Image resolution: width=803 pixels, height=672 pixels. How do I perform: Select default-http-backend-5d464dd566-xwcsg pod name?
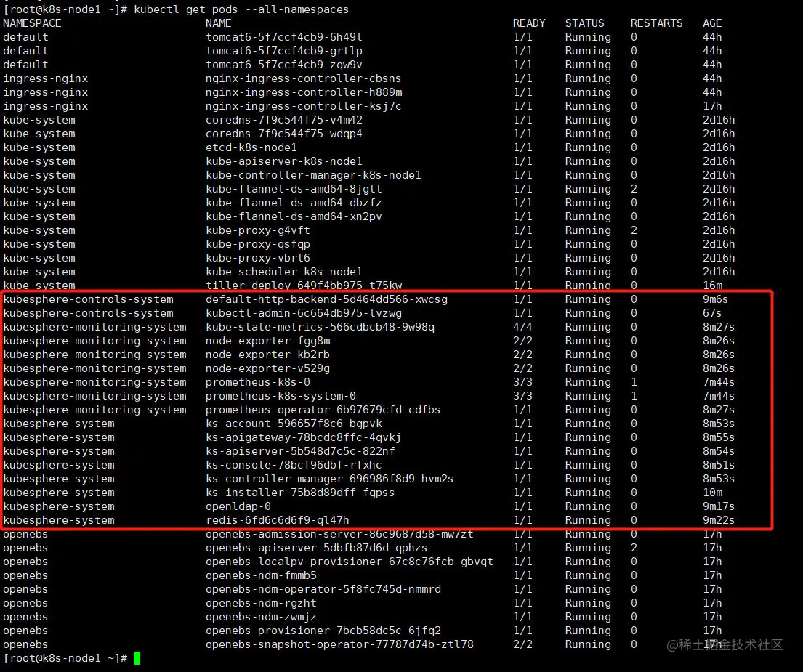pyautogui.click(x=326, y=300)
